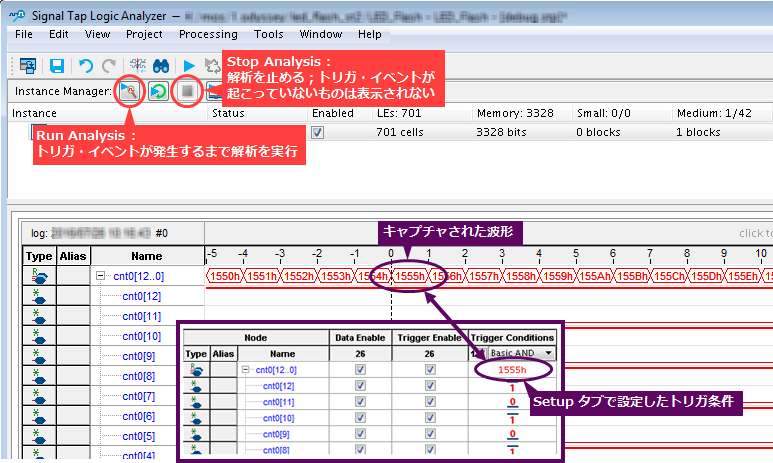This screenshot has height=463, width=773.
Task: Click the 1557h sample in the waveform
Action: [x=484, y=275]
